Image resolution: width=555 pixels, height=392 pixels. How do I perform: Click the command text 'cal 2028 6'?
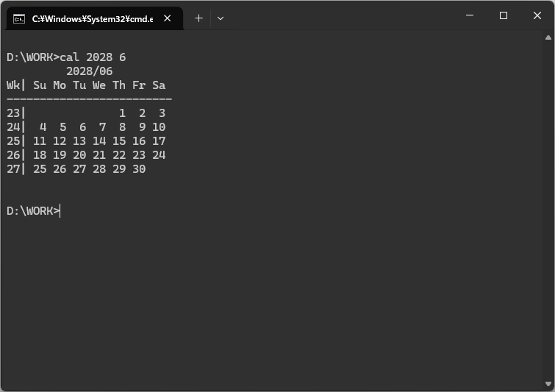(93, 57)
